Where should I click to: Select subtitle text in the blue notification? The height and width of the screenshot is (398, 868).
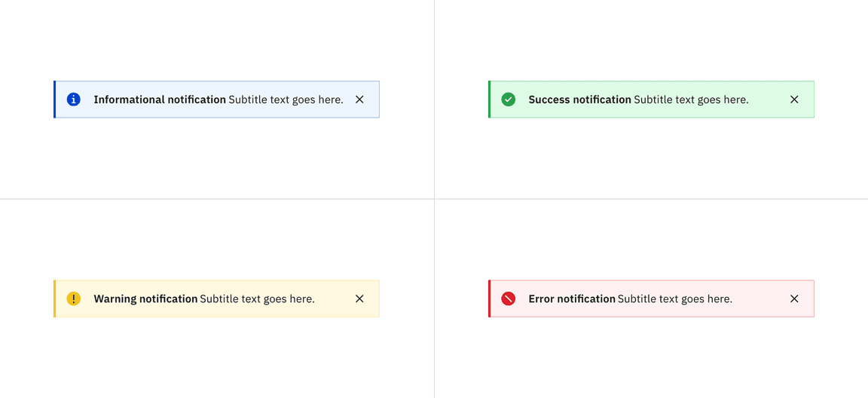[x=286, y=99]
